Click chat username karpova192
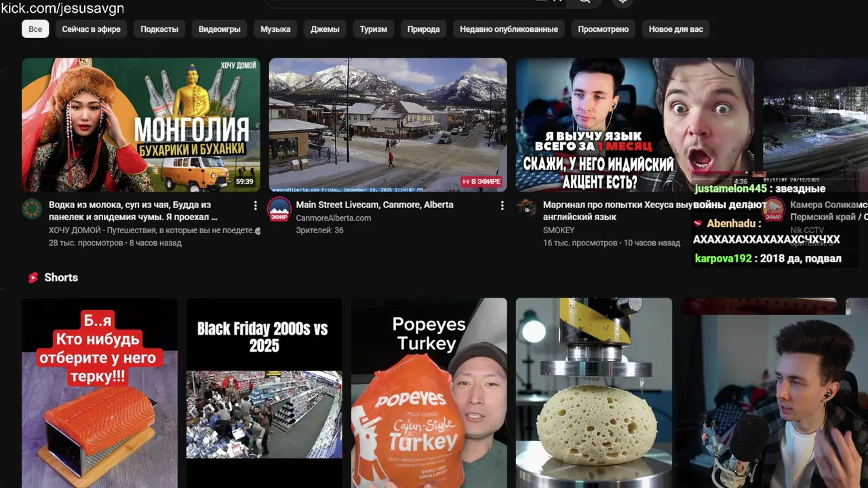Viewport: 868px width, 488px height. coord(724,258)
